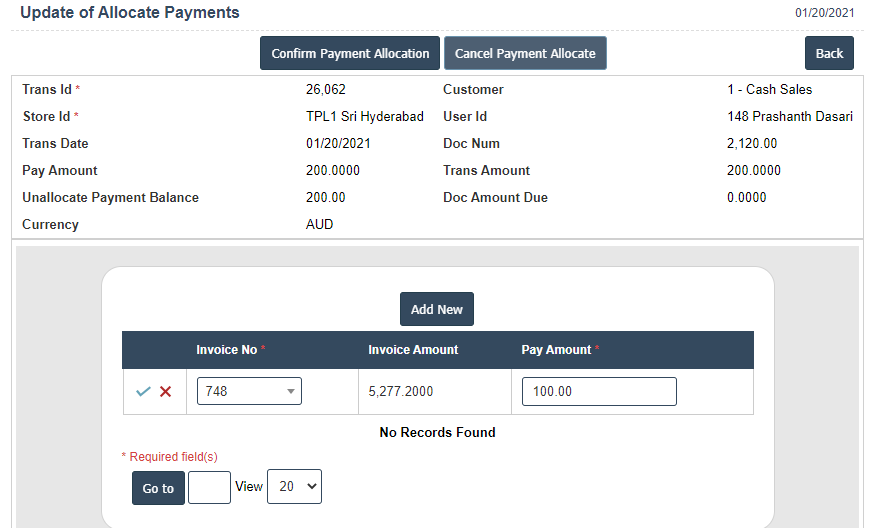Viewport: 876px width, 528px height.
Task: Select the Pay Amount column header
Action: pyautogui.click(x=556, y=350)
